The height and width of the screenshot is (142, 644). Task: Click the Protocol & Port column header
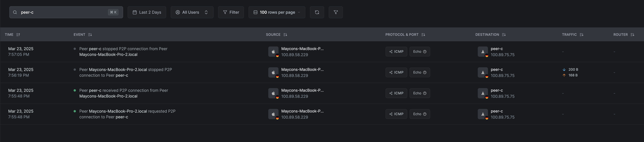point(402,35)
